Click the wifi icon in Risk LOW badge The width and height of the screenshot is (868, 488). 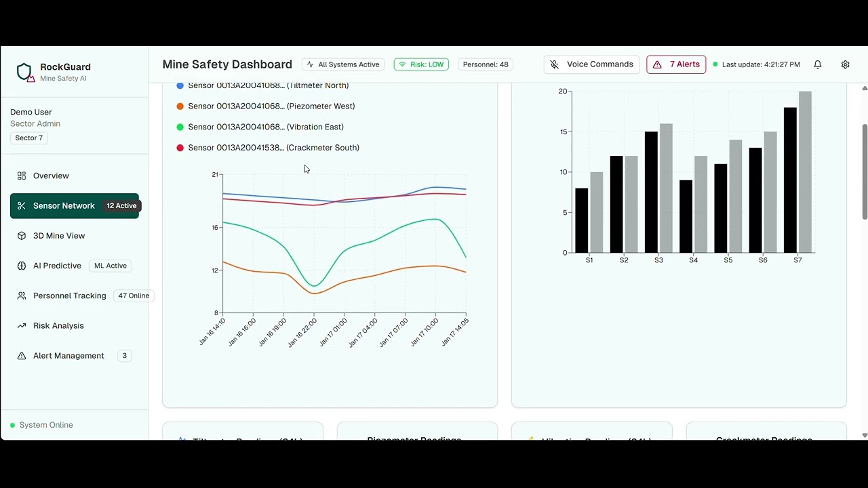pyautogui.click(x=402, y=64)
